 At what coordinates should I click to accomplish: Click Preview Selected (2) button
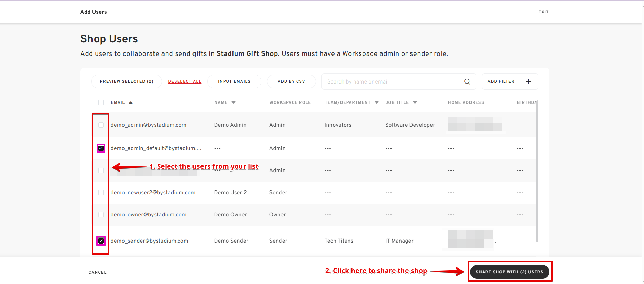coord(127,81)
